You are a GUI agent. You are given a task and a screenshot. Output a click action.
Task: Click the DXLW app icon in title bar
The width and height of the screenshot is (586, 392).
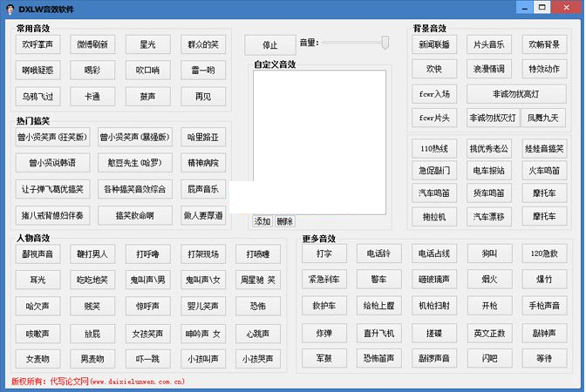pyautogui.click(x=10, y=9)
